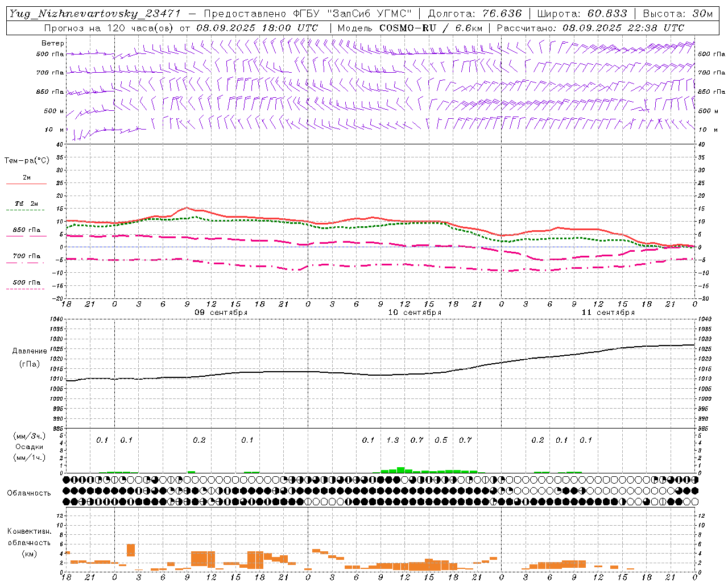728x582 pixels.
Task: Click the "Осадки" precipitation label
Action: (x=29, y=447)
